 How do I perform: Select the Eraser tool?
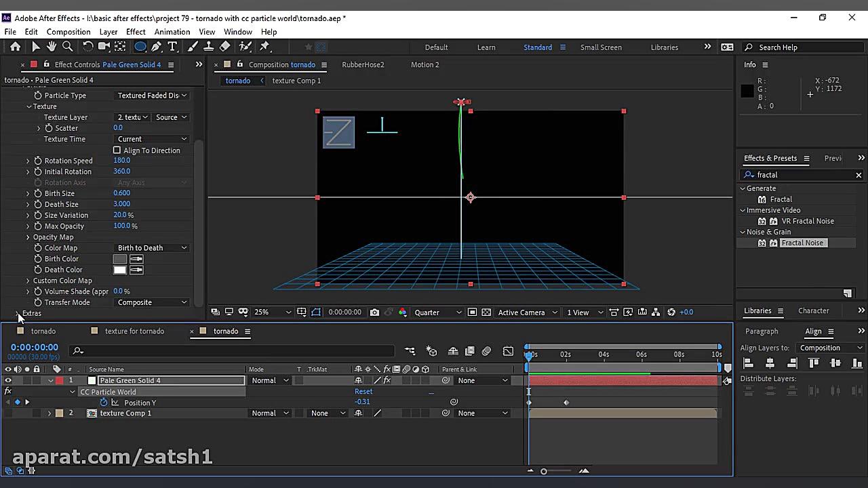pyautogui.click(x=225, y=47)
